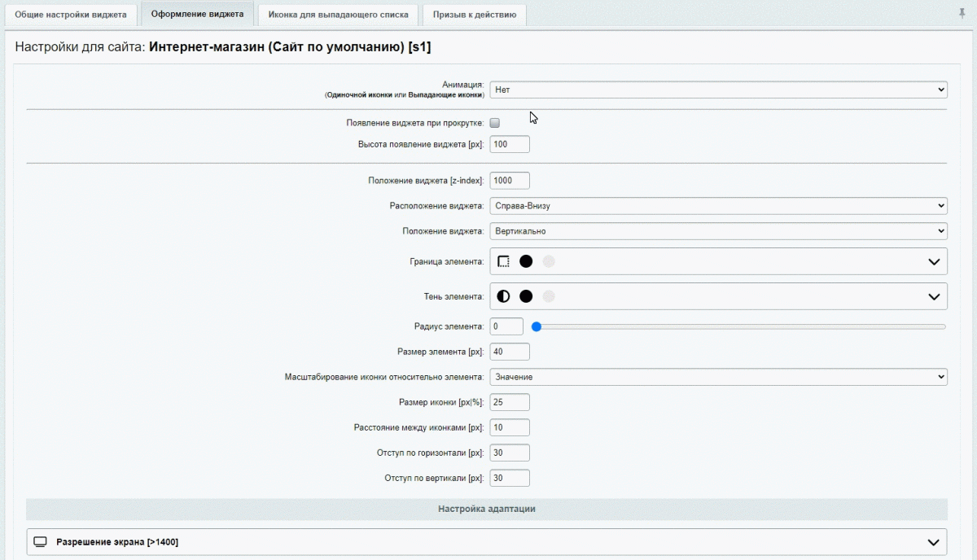Open the Положение виджета Вертикально dropdown
977x560 pixels.
[718, 231]
